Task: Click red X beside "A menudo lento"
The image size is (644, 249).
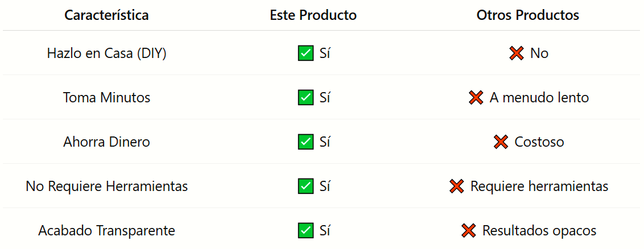Action: click(476, 98)
